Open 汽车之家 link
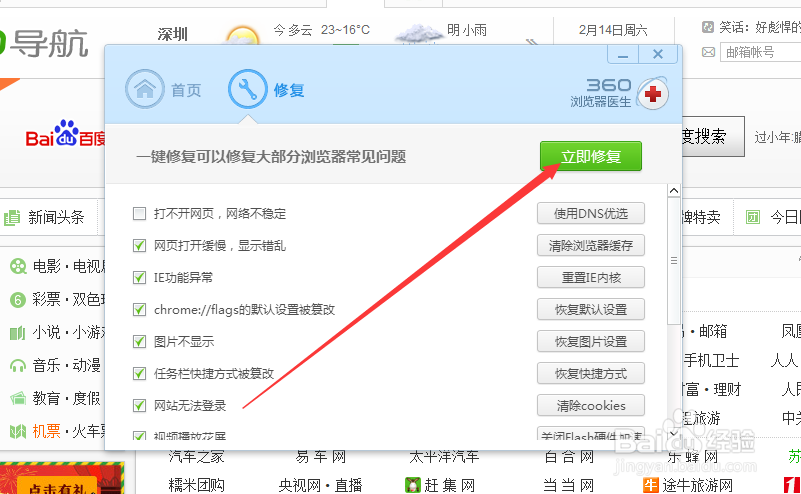The width and height of the screenshot is (801, 494). 197,456
